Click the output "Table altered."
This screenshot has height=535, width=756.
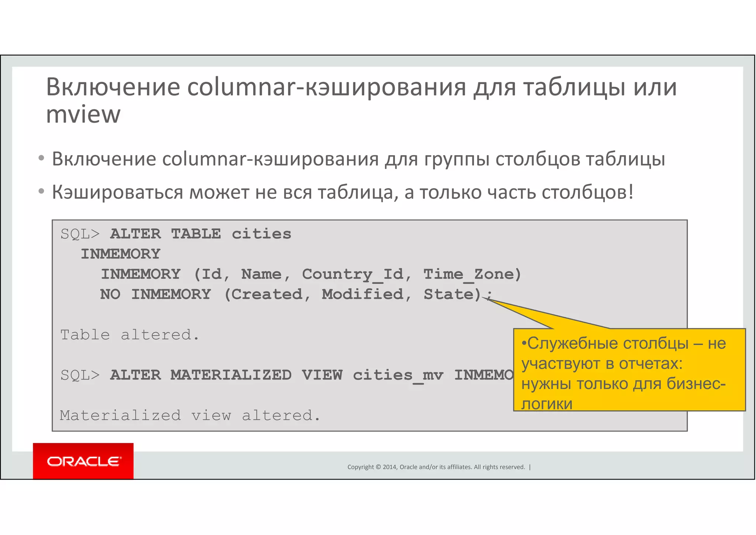(x=130, y=335)
